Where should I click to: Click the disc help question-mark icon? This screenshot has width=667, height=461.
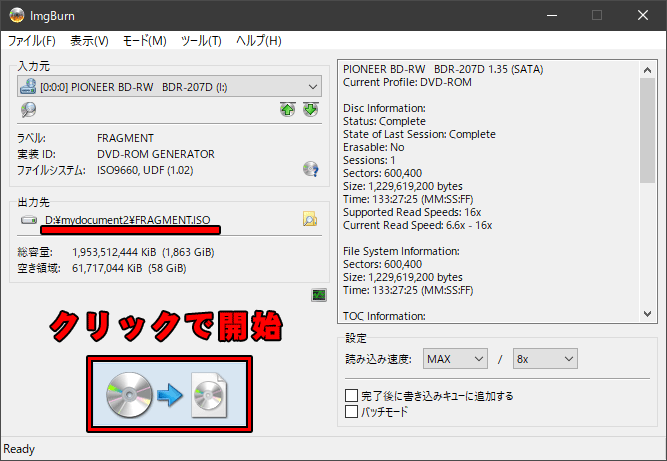[311, 169]
